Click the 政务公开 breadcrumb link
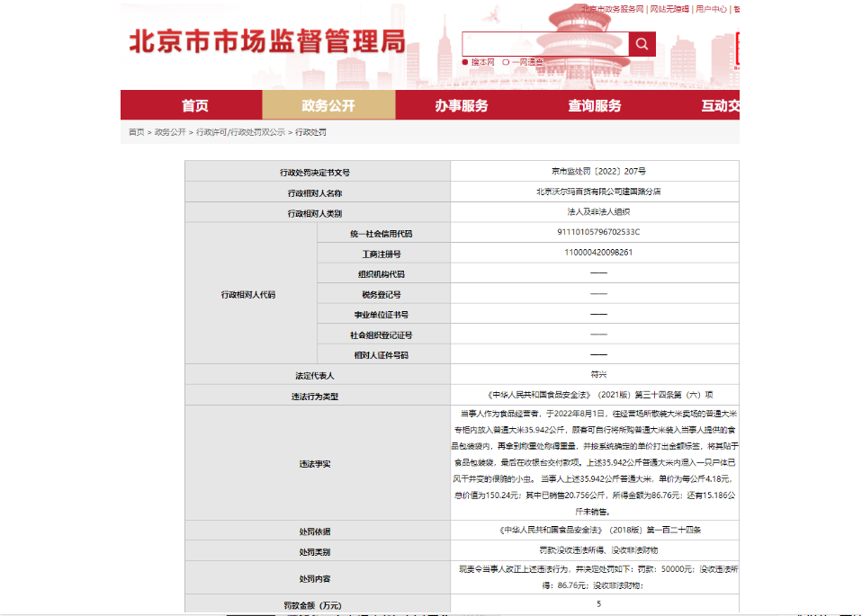 click(170, 132)
